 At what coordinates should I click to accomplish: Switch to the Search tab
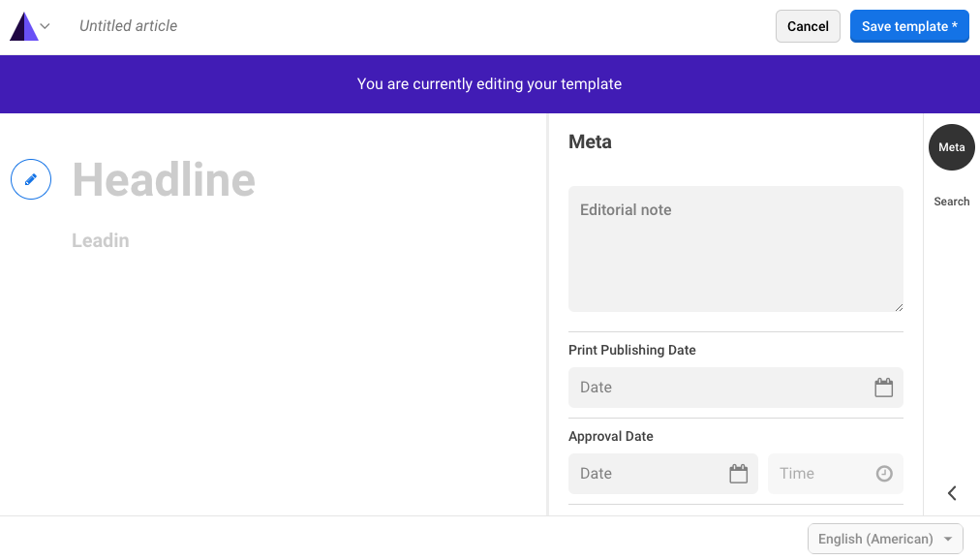point(951,202)
